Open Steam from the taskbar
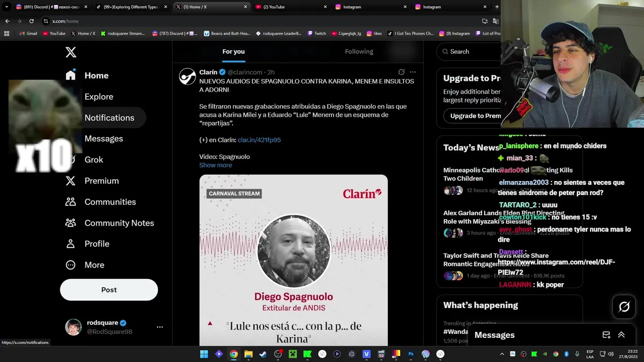This screenshot has width=644, height=362. click(x=263, y=354)
